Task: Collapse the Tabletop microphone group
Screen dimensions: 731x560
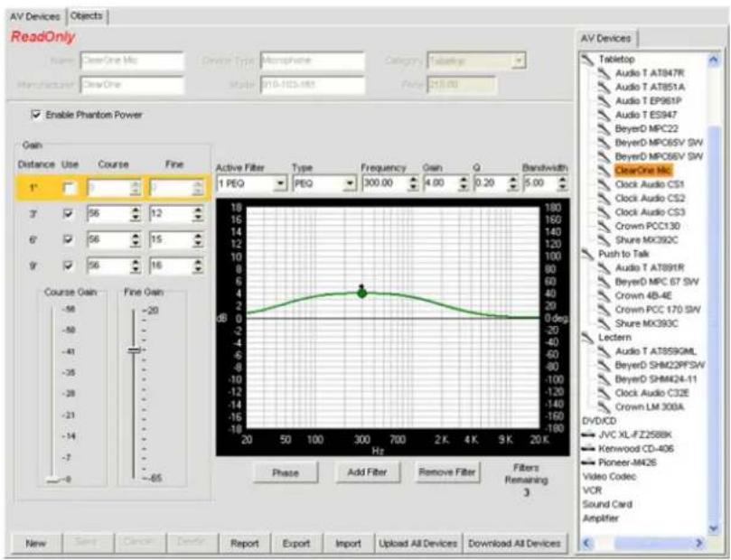Action: pyautogui.click(x=587, y=60)
